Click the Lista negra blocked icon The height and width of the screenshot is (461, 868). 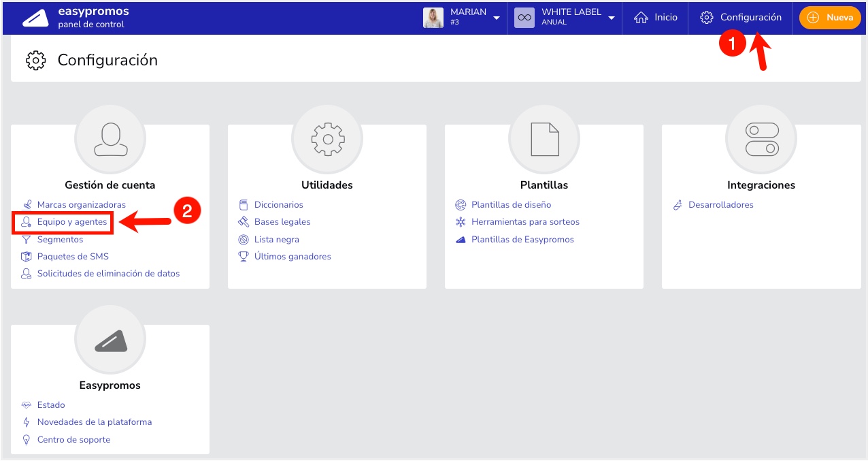(244, 240)
